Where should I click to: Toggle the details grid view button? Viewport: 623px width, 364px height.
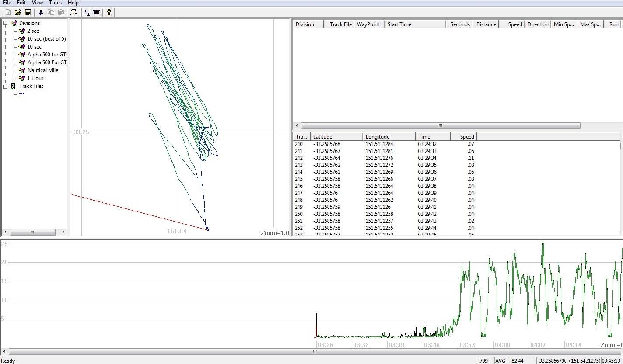point(96,12)
